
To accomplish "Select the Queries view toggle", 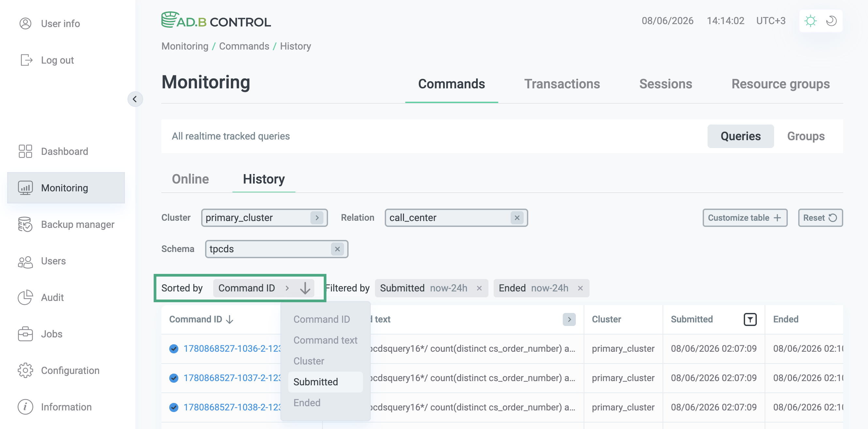I will click(x=740, y=136).
